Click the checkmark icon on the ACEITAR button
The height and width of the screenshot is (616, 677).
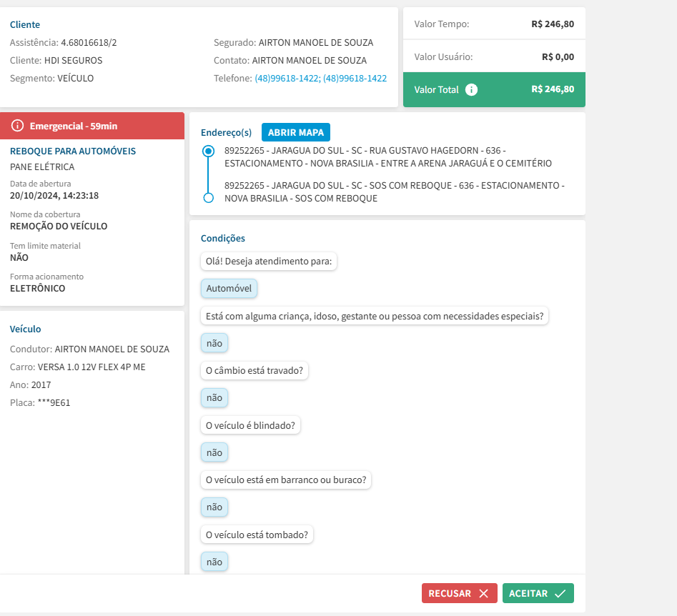pyautogui.click(x=560, y=593)
